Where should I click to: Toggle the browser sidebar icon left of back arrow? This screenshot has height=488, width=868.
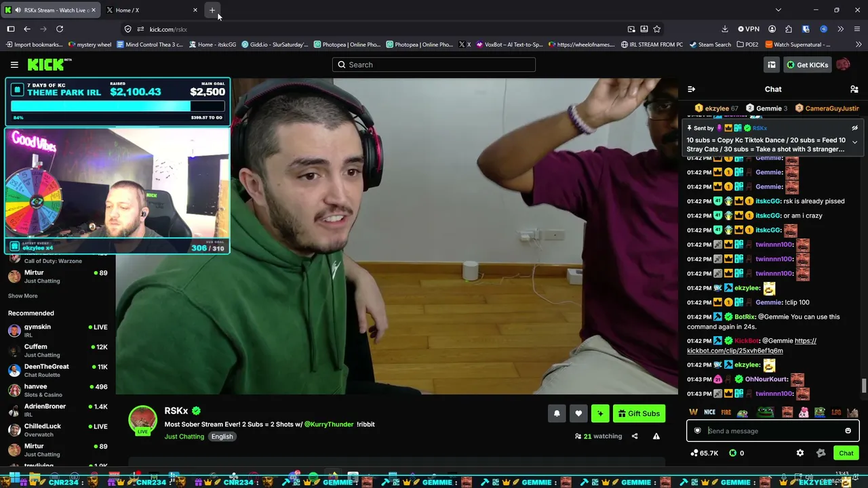point(11,29)
